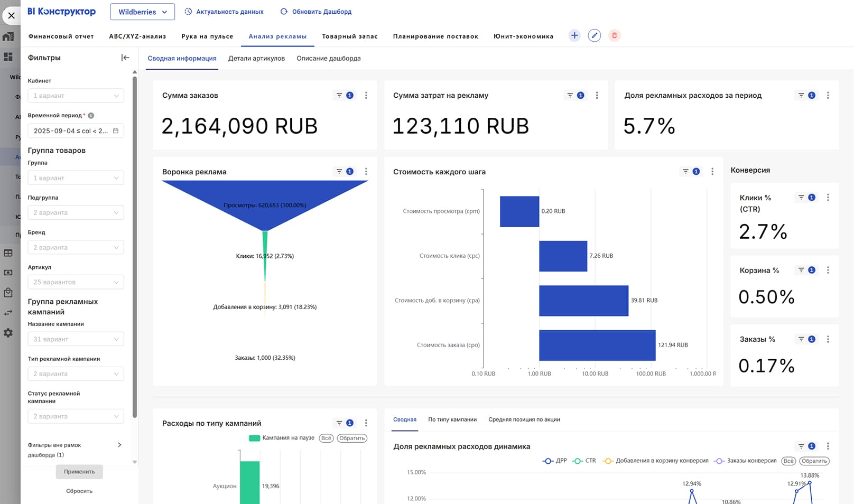The image size is (854, 504).
Task: Open three-dot menu on Сумма заказов card
Action: click(366, 96)
